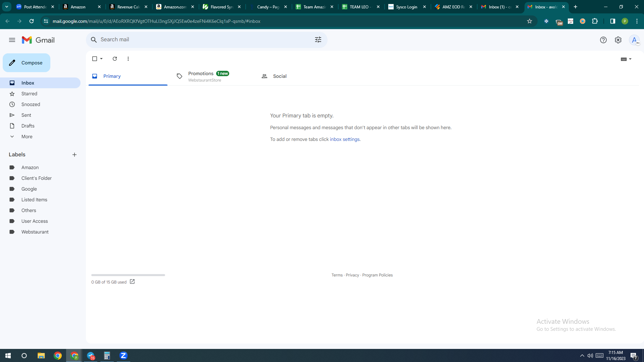View site information icon in address bar
Screen dimensions: 644x362
46,21
